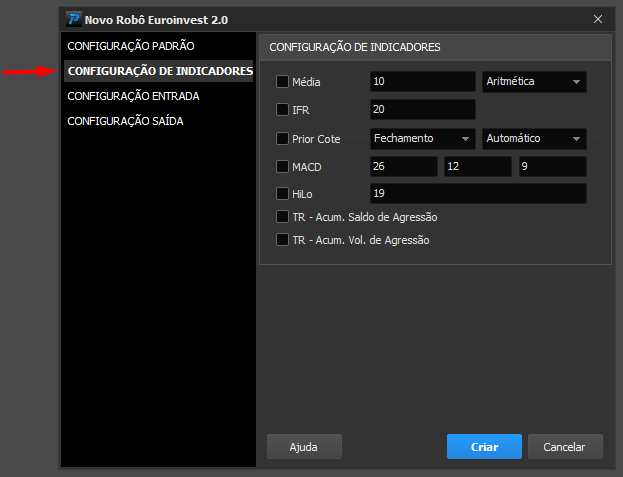Close the Novo Robô Euroinvest dialog
This screenshot has width=623, height=477.
(x=598, y=19)
